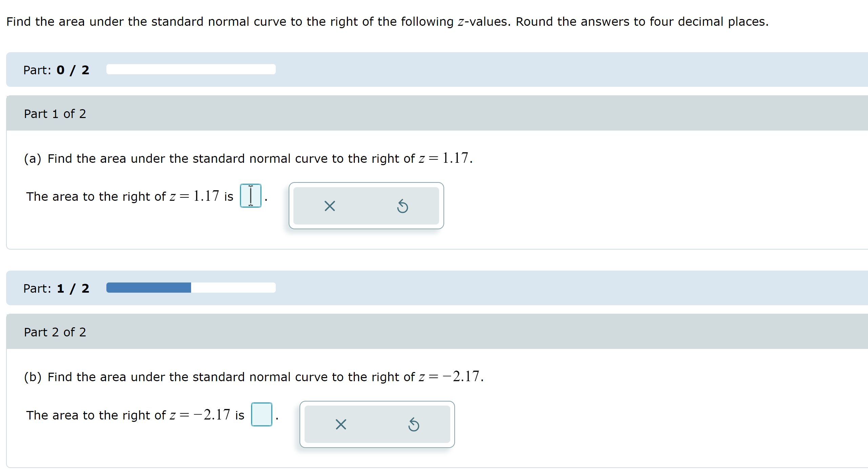Click inside the answer box for z = 1.17
The image size is (868, 469).
[250, 196]
